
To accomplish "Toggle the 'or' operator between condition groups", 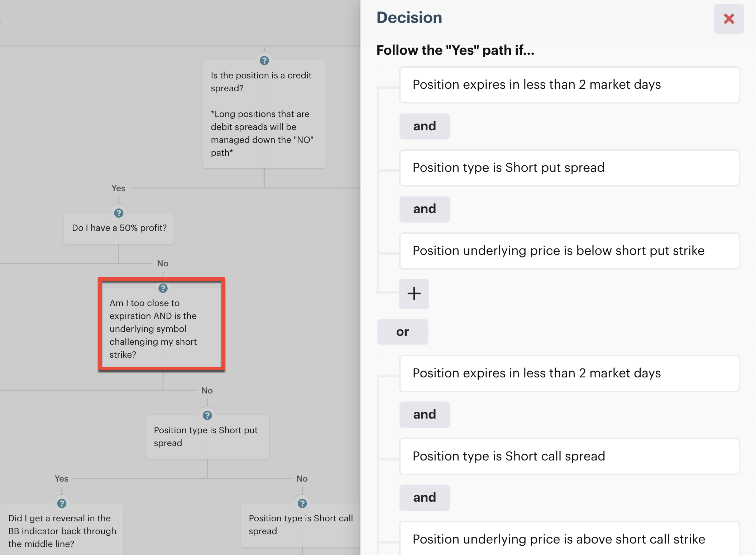I will click(x=402, y=332).
